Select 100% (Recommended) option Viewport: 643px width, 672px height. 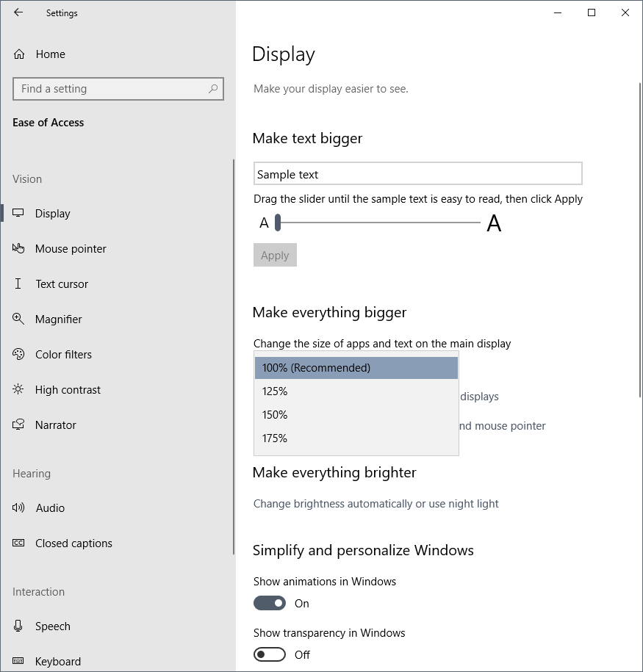click(x=356, y=368)
